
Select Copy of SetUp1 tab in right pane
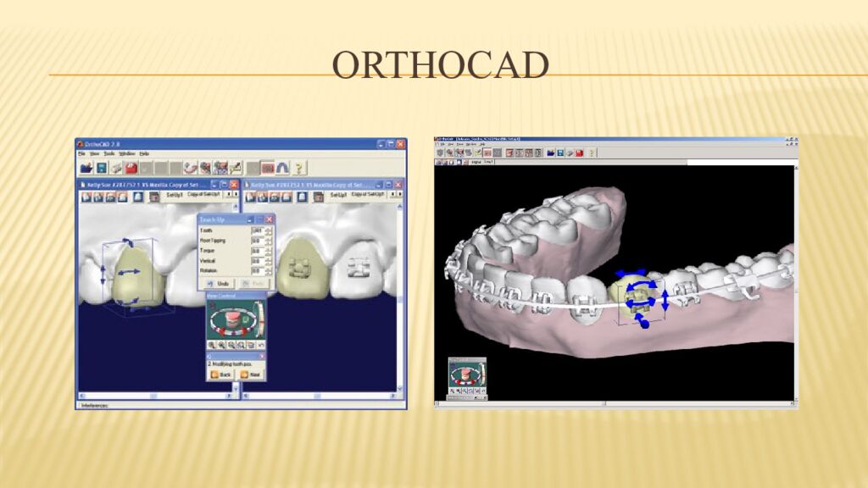pos(369,195)
